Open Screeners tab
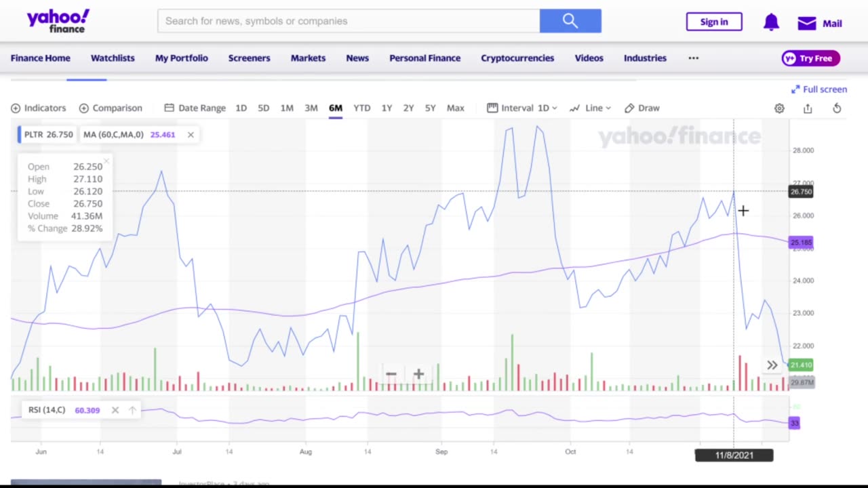868x488 pixels. [x=249, y=58]
